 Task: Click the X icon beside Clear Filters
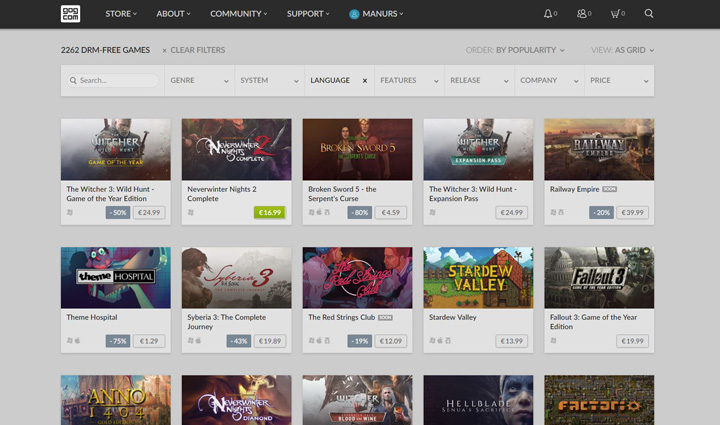tap(164, 50)
